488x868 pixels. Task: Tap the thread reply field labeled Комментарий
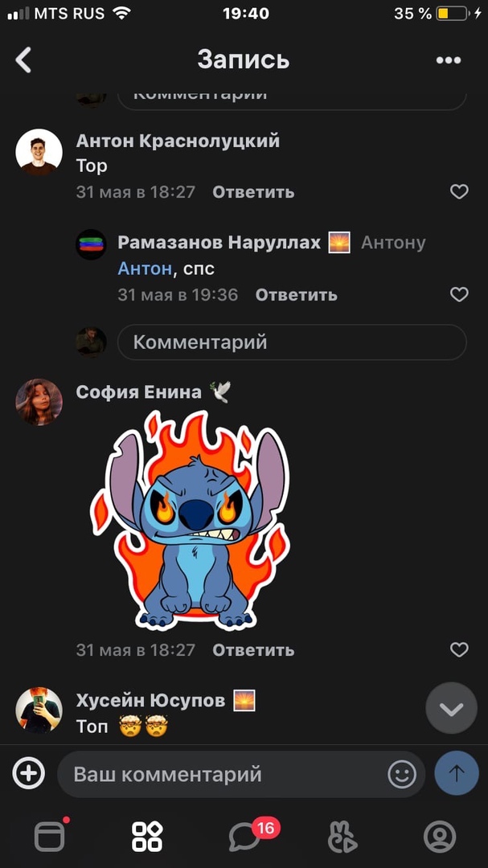[292, 342]
